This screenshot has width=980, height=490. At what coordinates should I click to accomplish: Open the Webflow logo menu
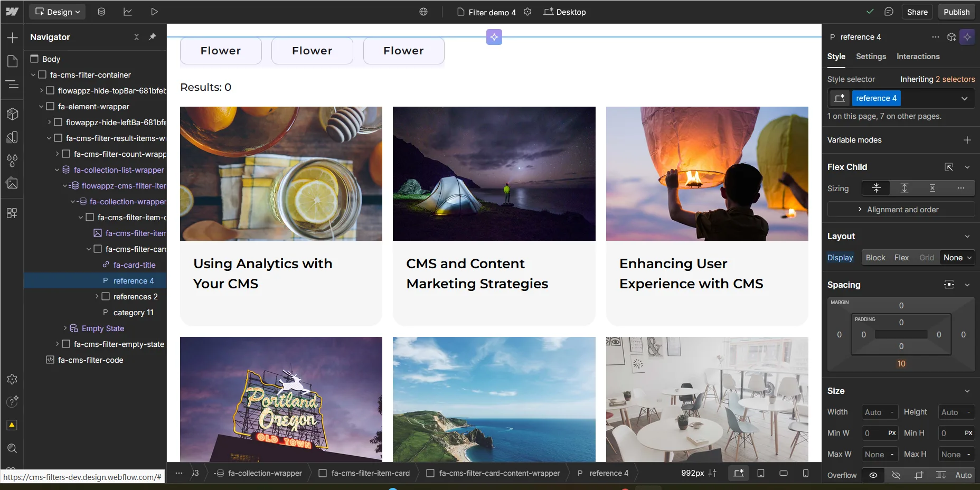(x=12, y=12)
